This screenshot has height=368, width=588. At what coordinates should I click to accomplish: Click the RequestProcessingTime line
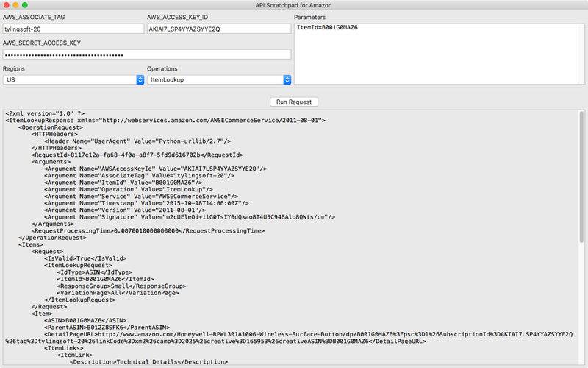(148, 231)
